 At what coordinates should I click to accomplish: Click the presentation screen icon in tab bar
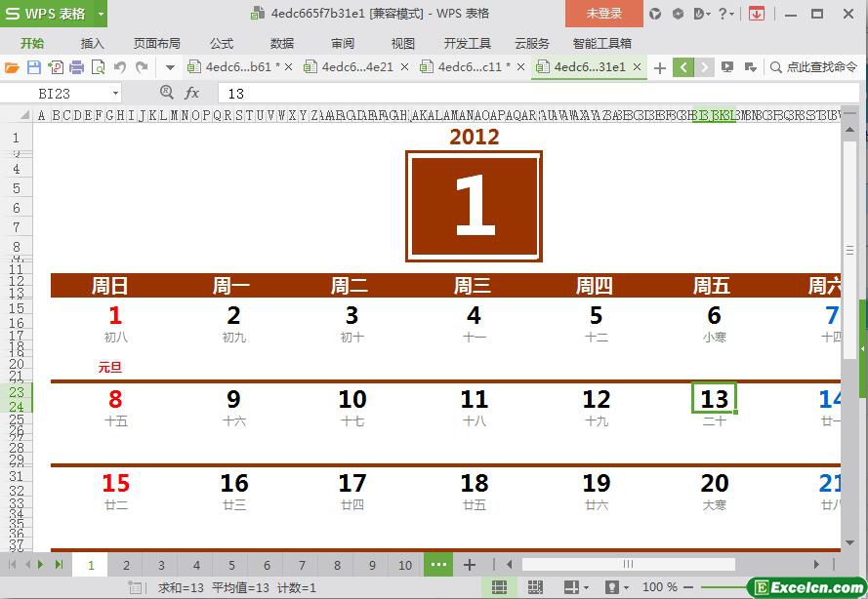point(727,67)
